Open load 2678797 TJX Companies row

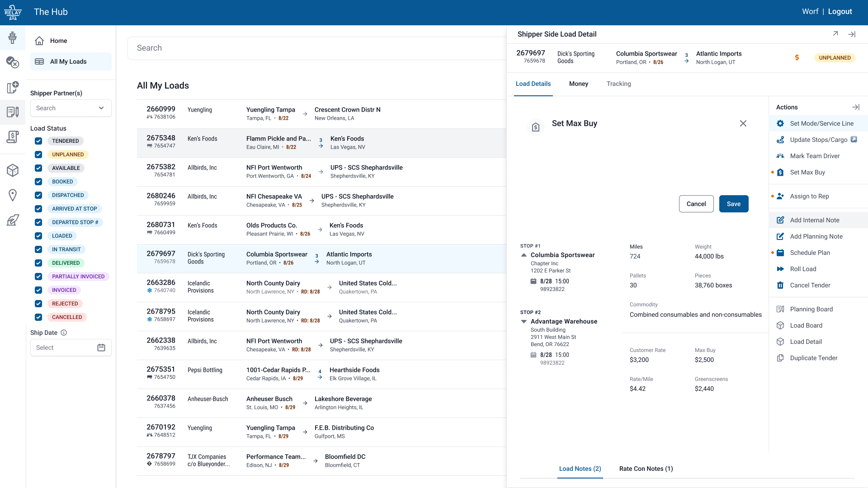pyautogui.click(x=321, y=461)
